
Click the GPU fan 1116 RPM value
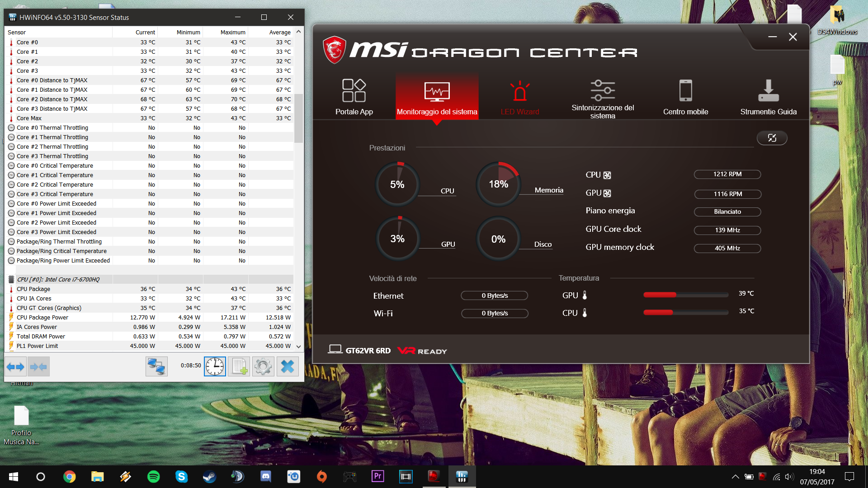tap(727, 194)
